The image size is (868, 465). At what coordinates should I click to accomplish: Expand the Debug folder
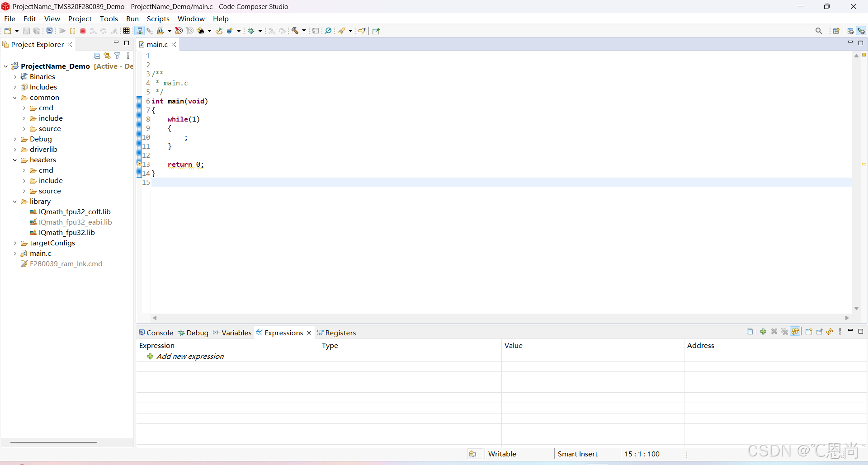[x=15, y=139]
